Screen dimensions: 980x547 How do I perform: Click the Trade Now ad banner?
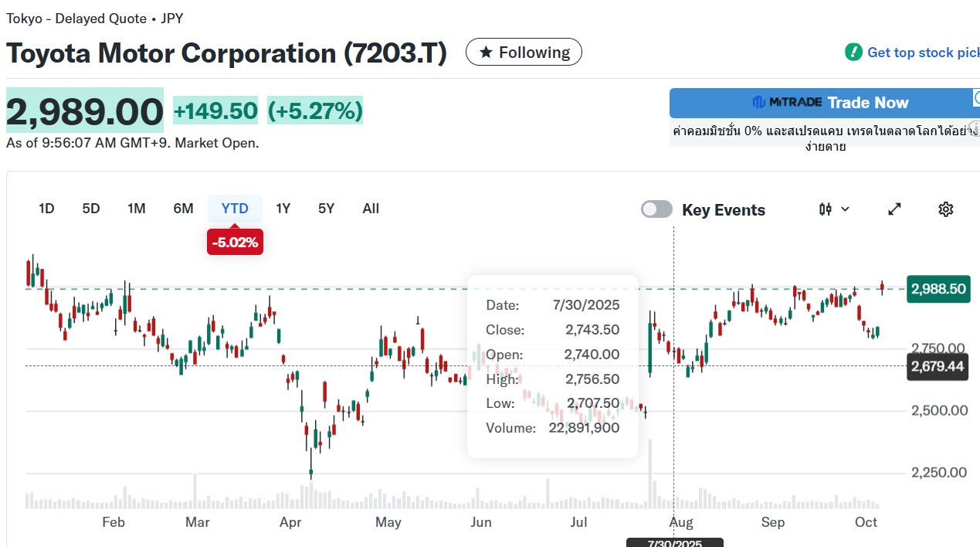[x=867, y=103]
